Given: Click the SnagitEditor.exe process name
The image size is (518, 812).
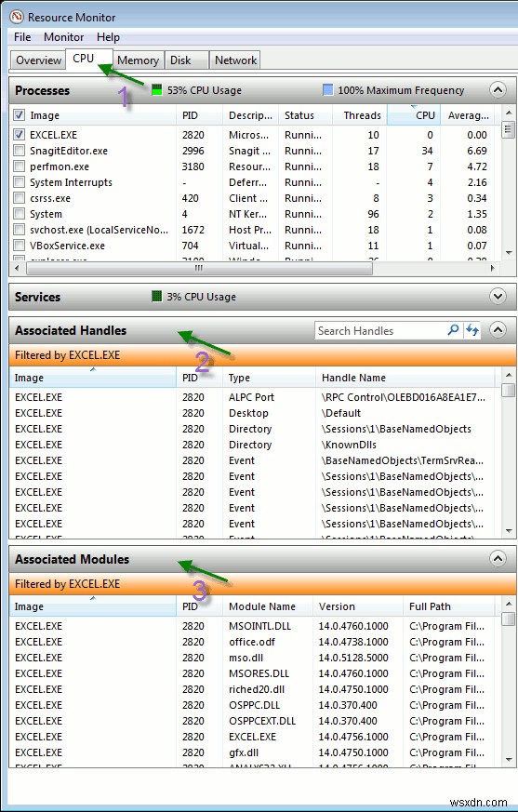Looking at the screenshot, I should tap(69, 151).
